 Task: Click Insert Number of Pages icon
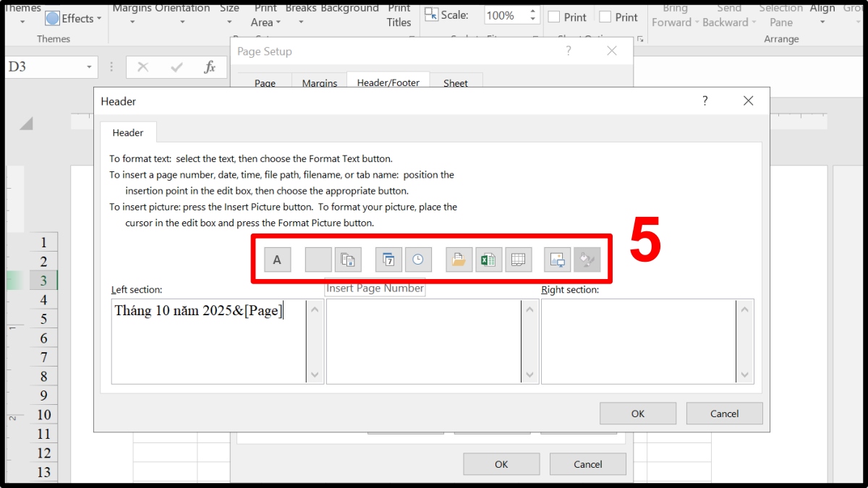pyautogui.click(x=348, y=259)
